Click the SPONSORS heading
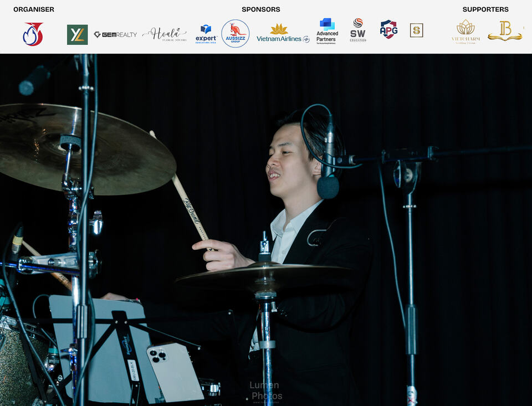The height and width of the screenshot is (406, 532). [261, 9]
